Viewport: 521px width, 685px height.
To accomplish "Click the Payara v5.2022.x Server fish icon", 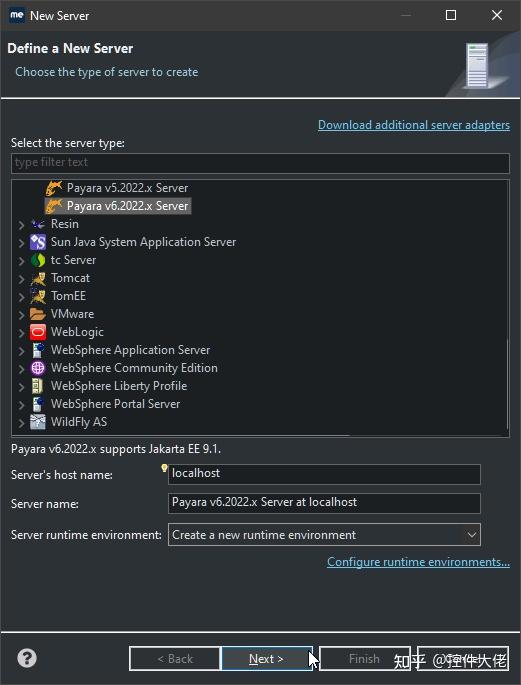I will 54,188.
